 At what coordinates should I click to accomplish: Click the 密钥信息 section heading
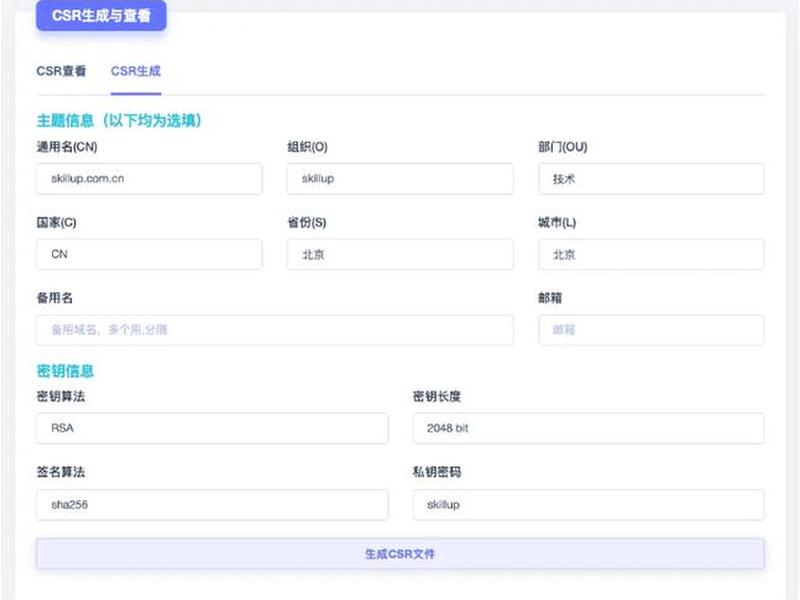[65, 371]
